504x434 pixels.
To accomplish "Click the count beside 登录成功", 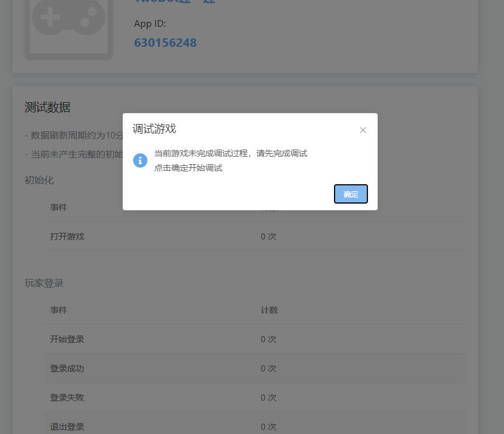I will 268,368.
